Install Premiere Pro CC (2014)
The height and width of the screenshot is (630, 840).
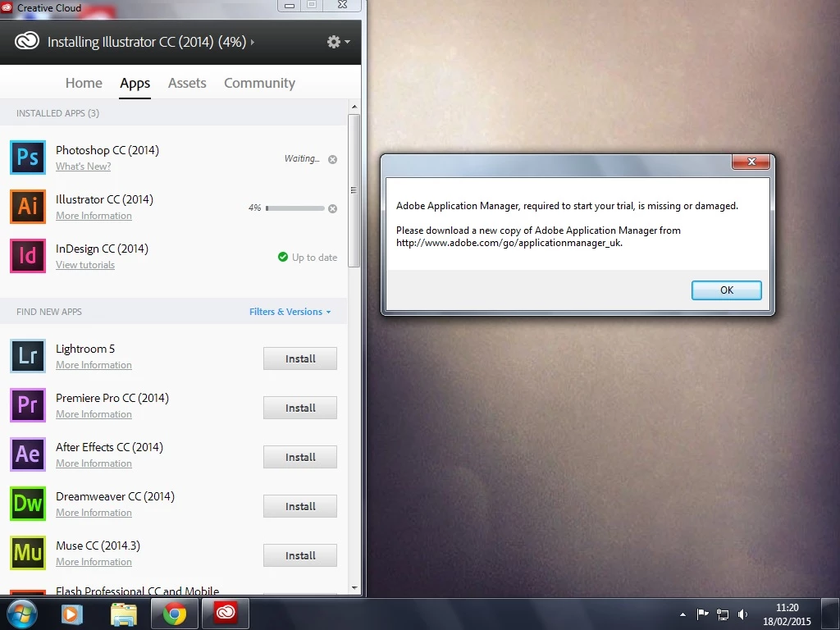click(x=300, y=409)
